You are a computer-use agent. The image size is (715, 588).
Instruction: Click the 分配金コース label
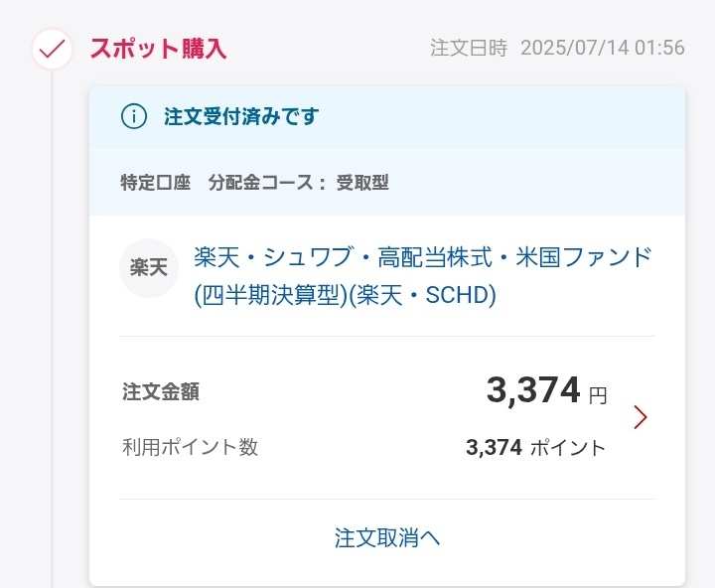pos(260,183)
